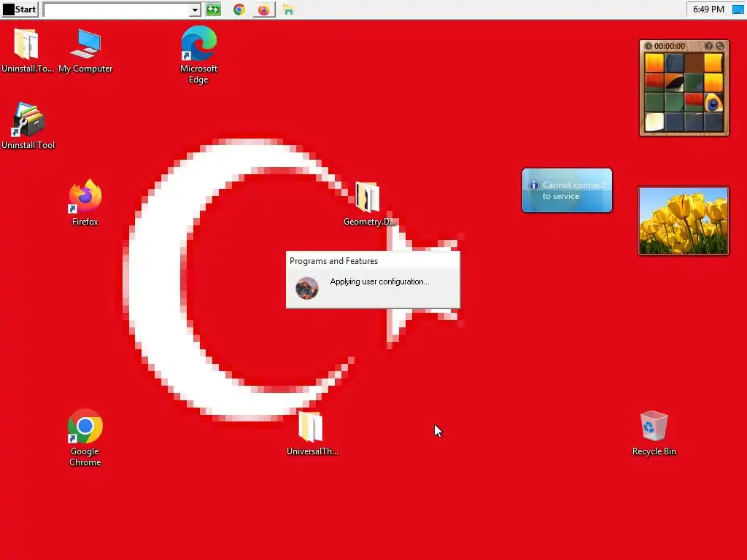Screen dimensions: 747x560
Task: Open the Start menu button
Action: point(20,9)
